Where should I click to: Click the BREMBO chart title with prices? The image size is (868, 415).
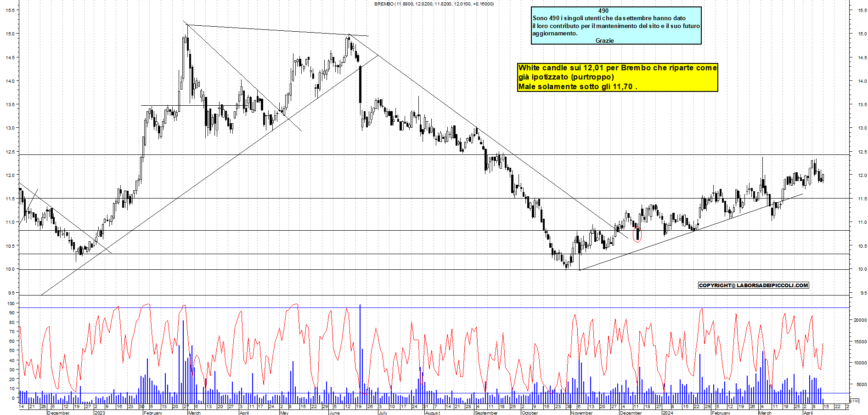434,4
